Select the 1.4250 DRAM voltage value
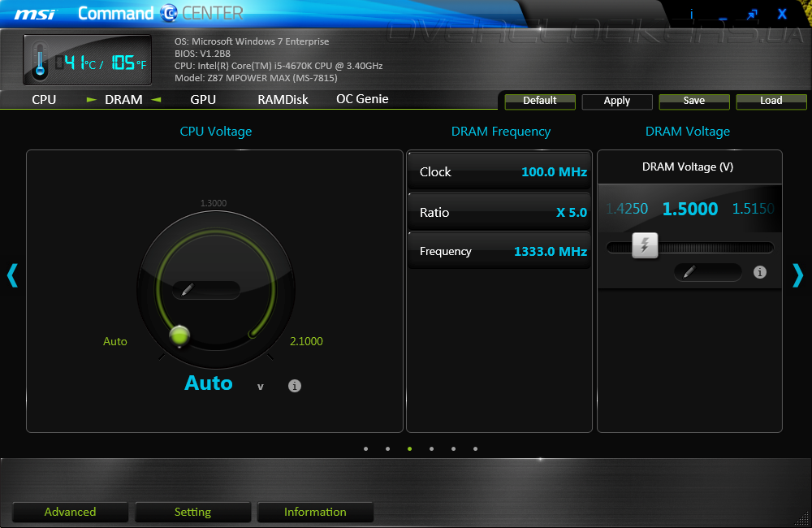 [627, 209]
